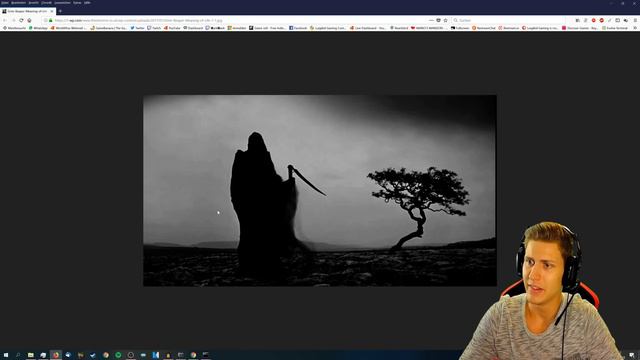The height and width of the screenshot is (360, 640).
Task: Open the Lesezeichen menu
Action: [x=62, y=3]
